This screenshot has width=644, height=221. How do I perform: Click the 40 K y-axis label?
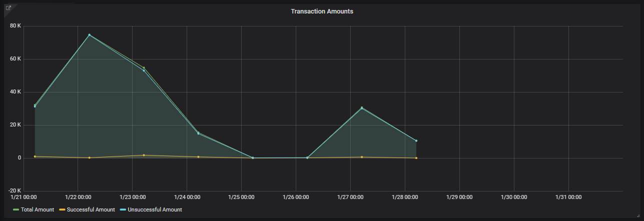coord(16,92)
